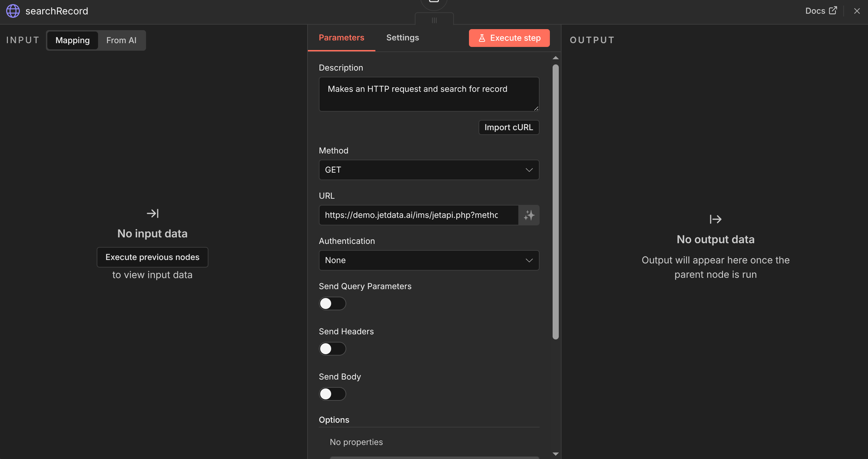Click the AI sparkle icon in URL field
This screenshot has height=459, width=868.
(529, 215)
